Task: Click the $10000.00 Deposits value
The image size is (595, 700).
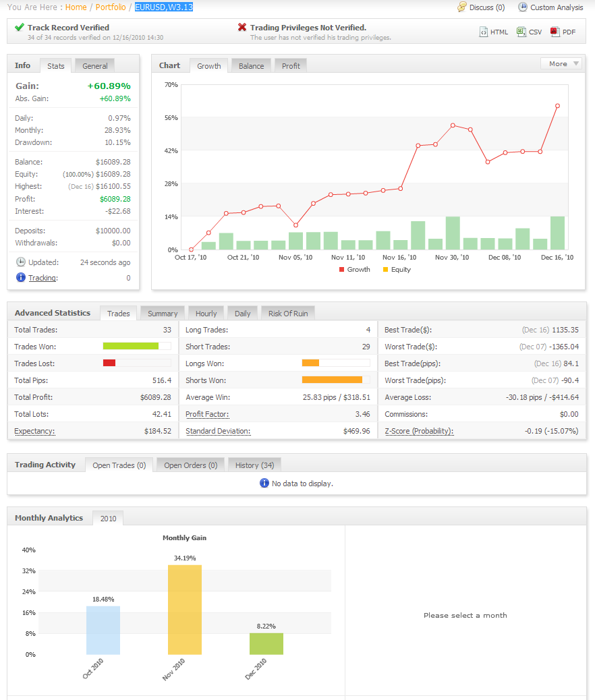Action: coord(113,231)
